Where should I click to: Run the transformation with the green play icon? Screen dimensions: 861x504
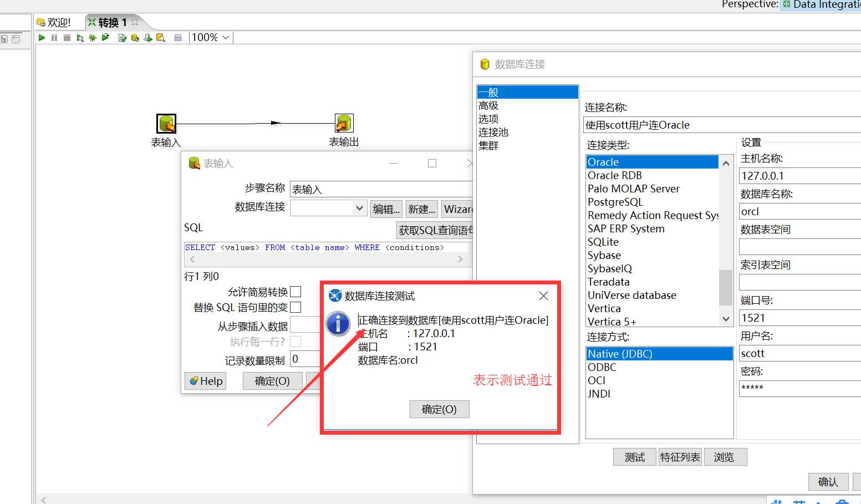tap(42, 38)
